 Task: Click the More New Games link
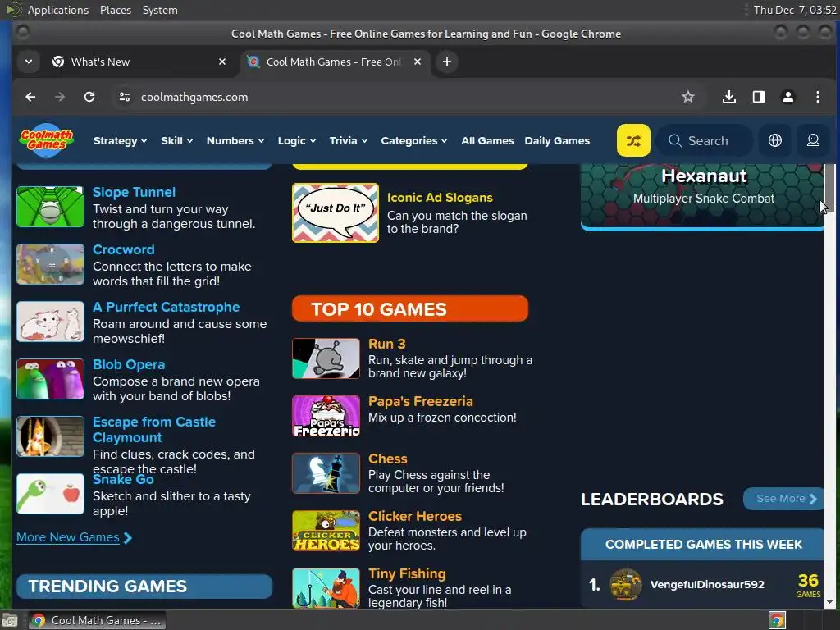(x=68, y=537)
